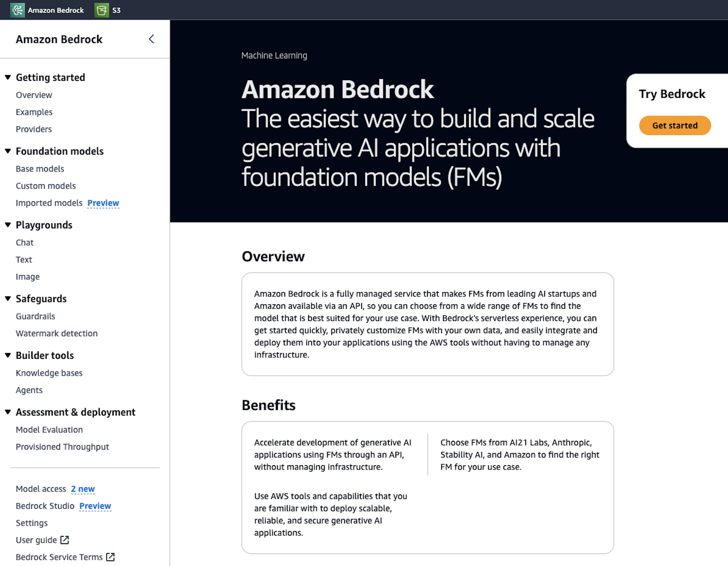This screenshot has width=728, height=566.
Task: Open Base models
Action: 40,169
